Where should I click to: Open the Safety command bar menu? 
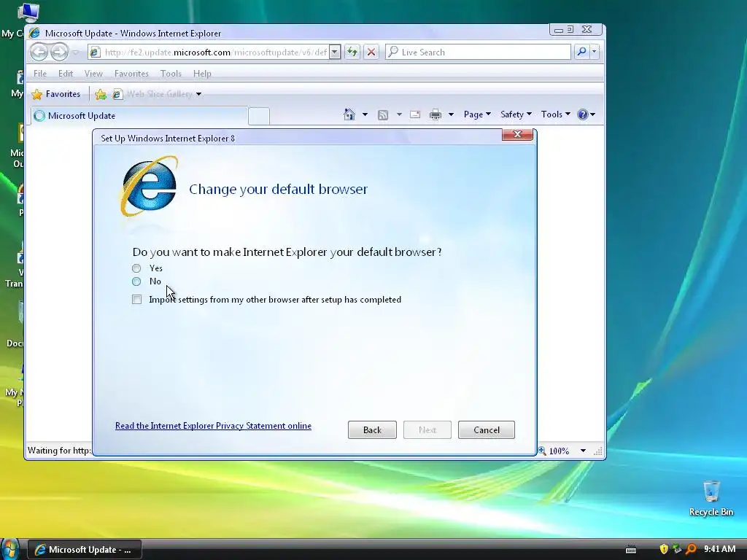click(516, 114)
